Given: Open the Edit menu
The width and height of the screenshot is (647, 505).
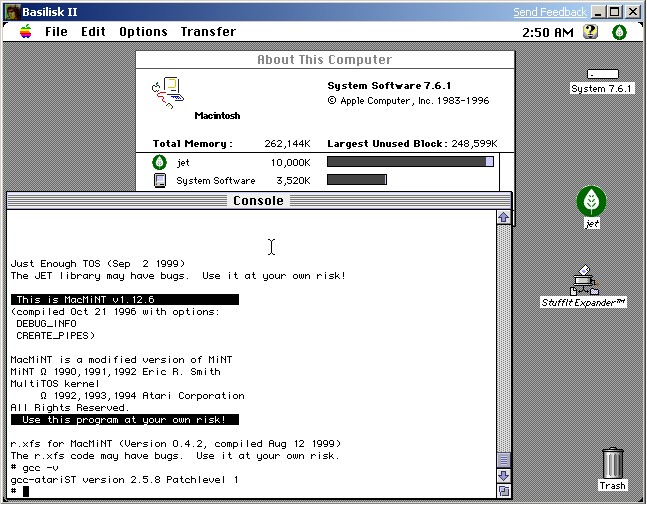Looking at the screenshot, I should point(93,32).
